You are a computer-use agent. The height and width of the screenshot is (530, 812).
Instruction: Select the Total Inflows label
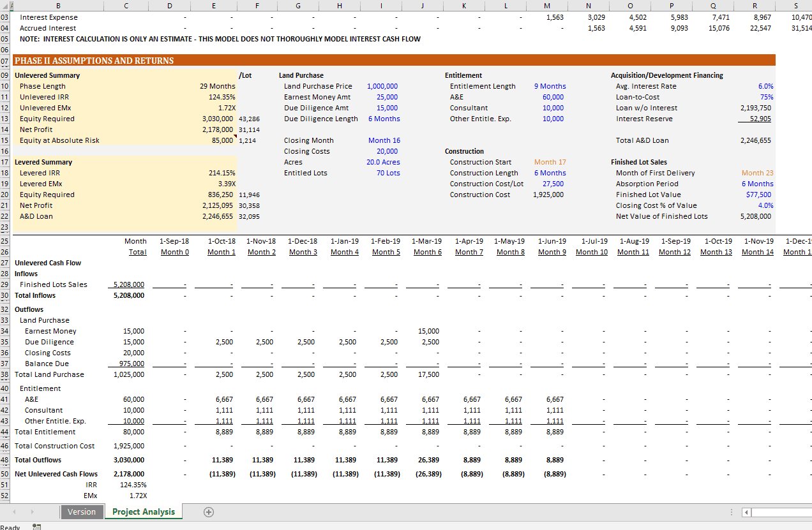[x=35, y=295]
